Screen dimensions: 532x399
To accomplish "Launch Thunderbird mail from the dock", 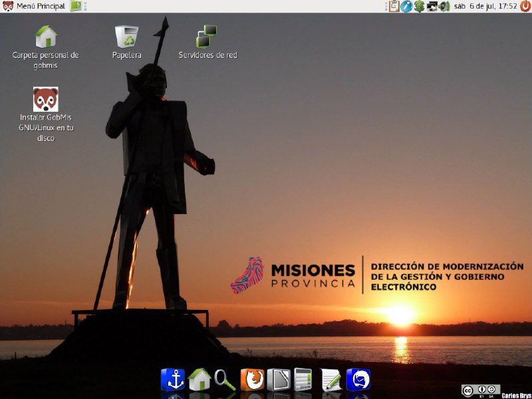I will tap(358, 380).
